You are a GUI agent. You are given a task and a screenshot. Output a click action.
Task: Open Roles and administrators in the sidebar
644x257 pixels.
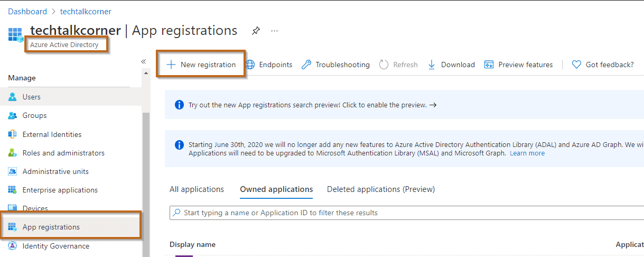click(71, 153)
